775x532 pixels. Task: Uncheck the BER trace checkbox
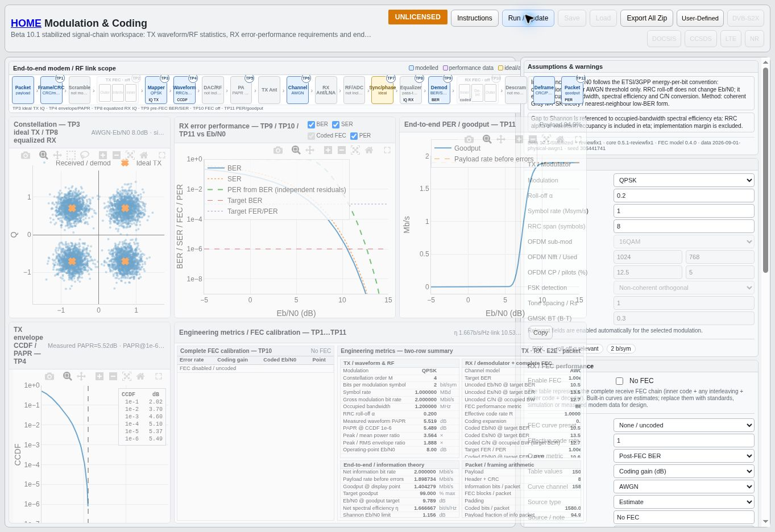click(x=311, y=124)
